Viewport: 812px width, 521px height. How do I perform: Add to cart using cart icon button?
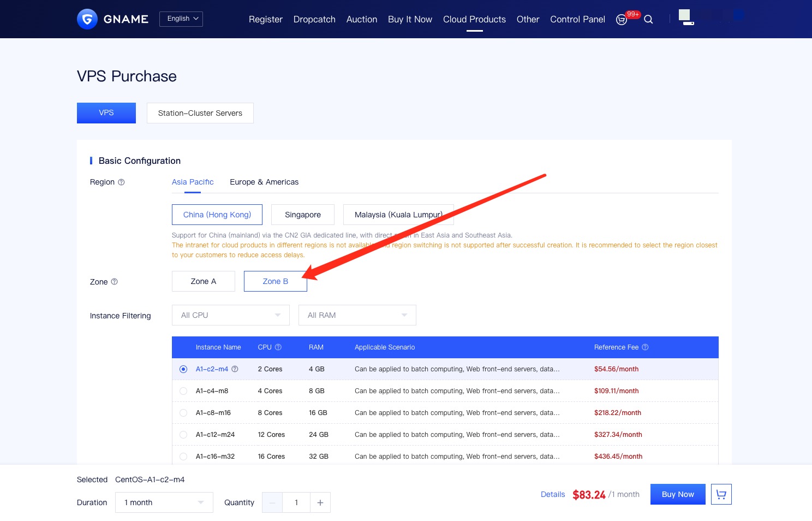(721, 494)
